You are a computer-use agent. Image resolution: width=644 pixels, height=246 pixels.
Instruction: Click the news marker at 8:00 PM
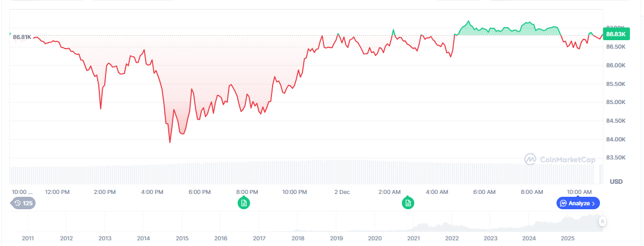[243, 202]
